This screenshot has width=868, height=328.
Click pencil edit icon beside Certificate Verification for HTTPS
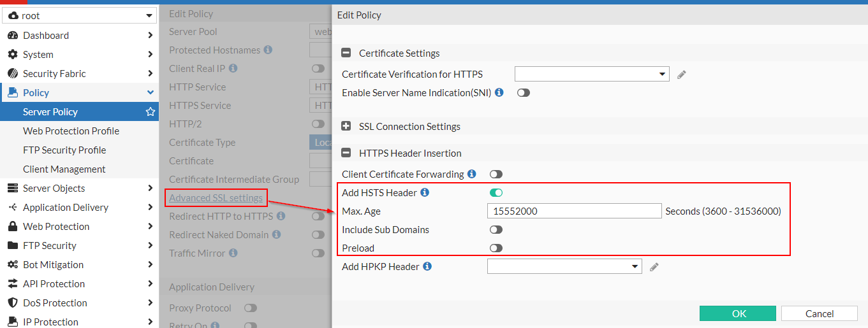[682, 75]
